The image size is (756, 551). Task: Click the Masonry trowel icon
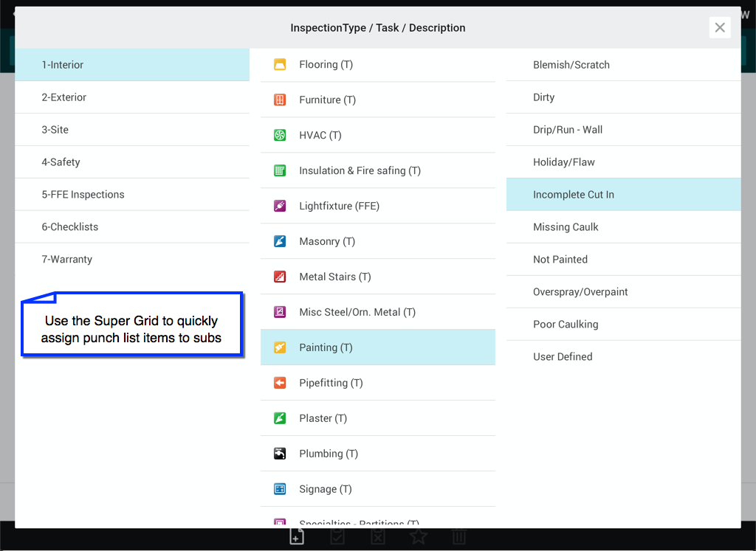[280, 242]
